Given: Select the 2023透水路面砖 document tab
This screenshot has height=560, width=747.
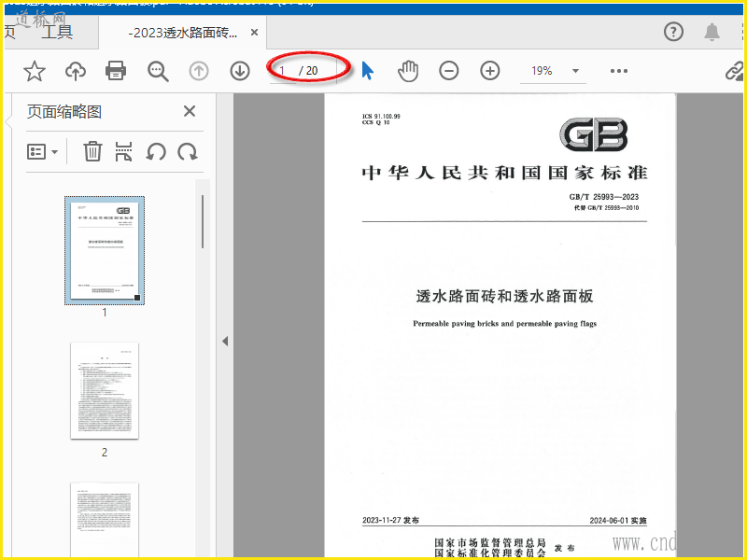Looking at the screenshot, I should [183, 33].
